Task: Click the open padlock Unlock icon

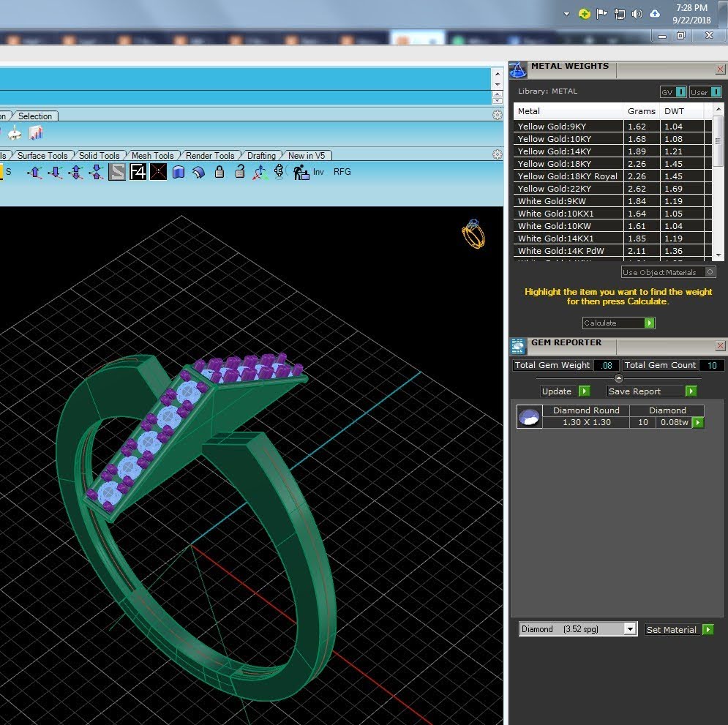Action: point(239,172)
